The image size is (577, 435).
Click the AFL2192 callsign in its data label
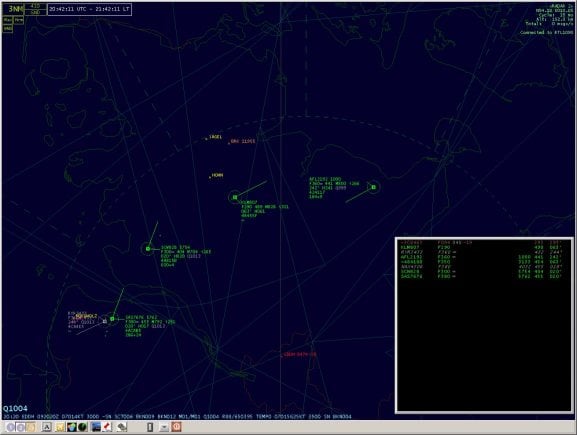click(319, 179)
